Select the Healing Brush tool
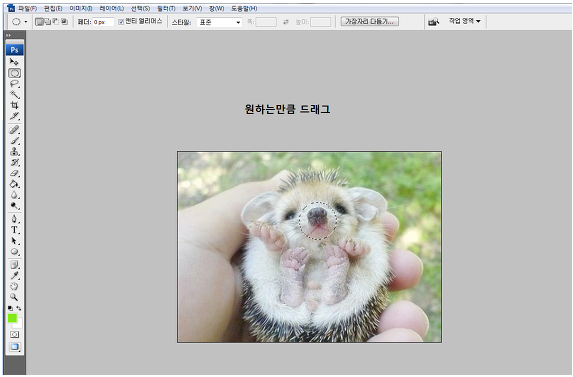Screen dimensions: 573x377 click(x=14, y=130)
